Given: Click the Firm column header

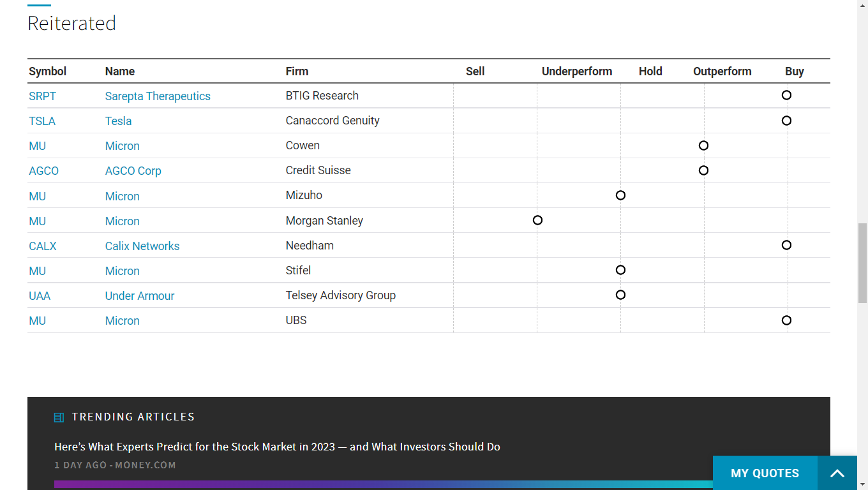Looking at the screenshot, I should (x=297, y=71).
